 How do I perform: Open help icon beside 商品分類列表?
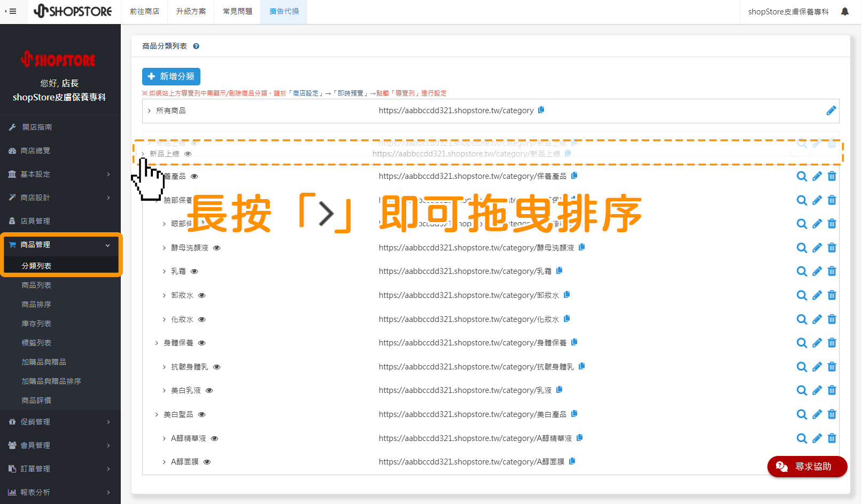pyautogui.click(x=196, y=46)
